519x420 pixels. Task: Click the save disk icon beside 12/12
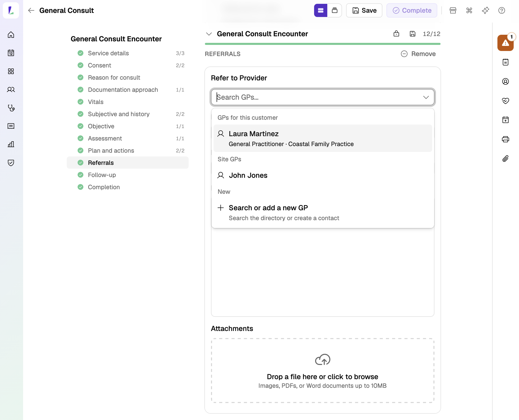point(413,34)
